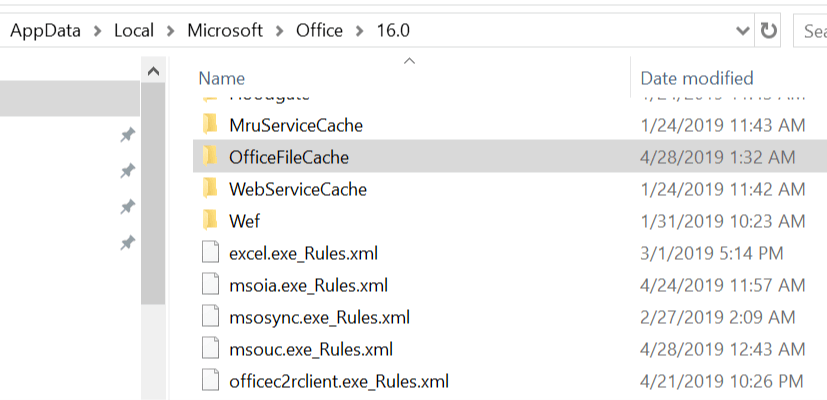
Task: Expand the chevron after Microsoft in path
Action: point(279,30)
